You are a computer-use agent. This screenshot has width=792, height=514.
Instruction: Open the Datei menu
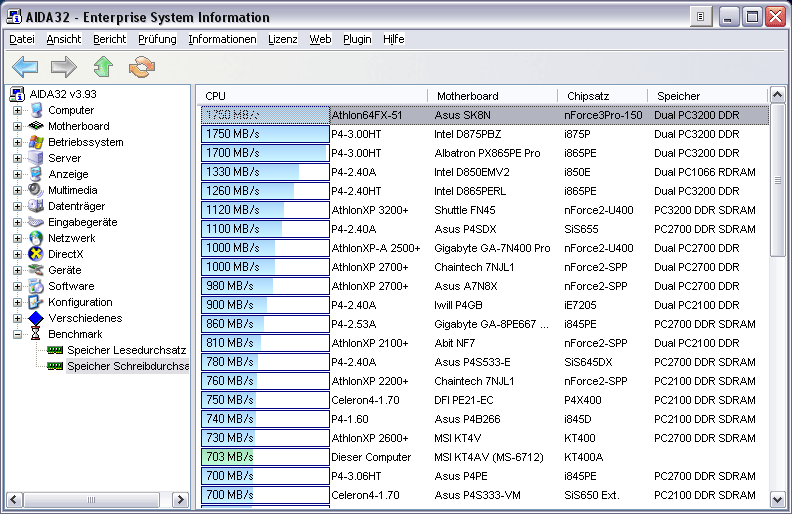21,39
